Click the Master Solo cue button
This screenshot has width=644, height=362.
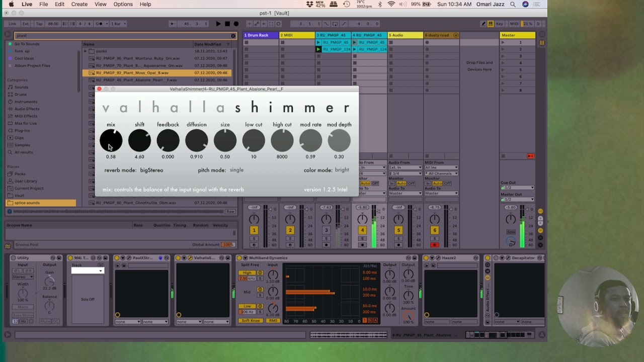point(511,232)
